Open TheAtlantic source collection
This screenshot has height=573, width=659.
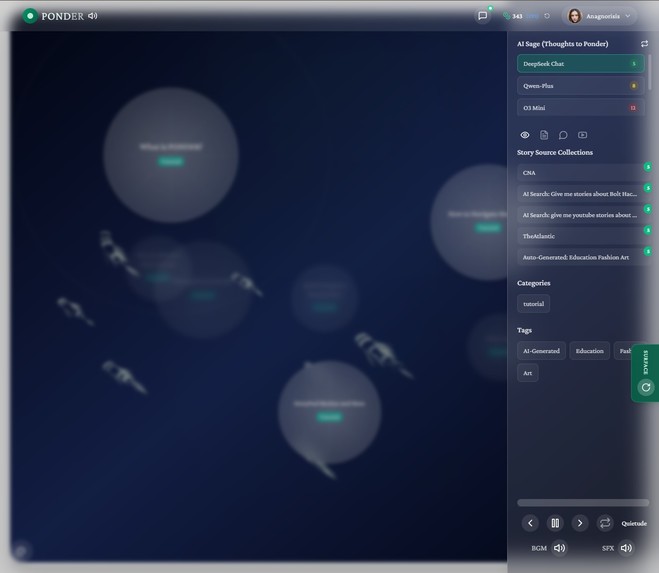tap(583, 236)
